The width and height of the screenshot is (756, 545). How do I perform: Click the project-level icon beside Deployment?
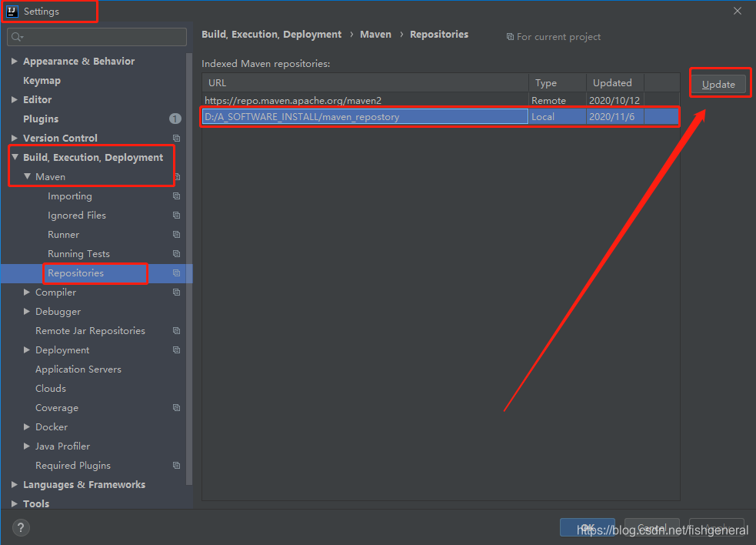click(176, 350)
